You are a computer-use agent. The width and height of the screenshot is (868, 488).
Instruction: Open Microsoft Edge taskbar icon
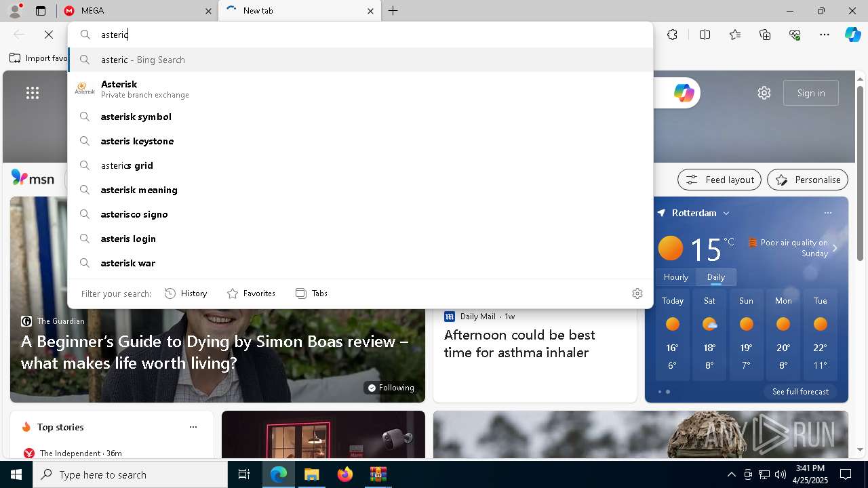click(279, 474)
